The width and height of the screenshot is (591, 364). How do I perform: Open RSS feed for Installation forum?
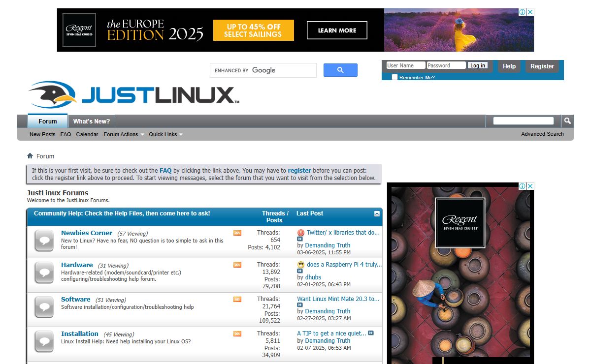pos(237,334)
